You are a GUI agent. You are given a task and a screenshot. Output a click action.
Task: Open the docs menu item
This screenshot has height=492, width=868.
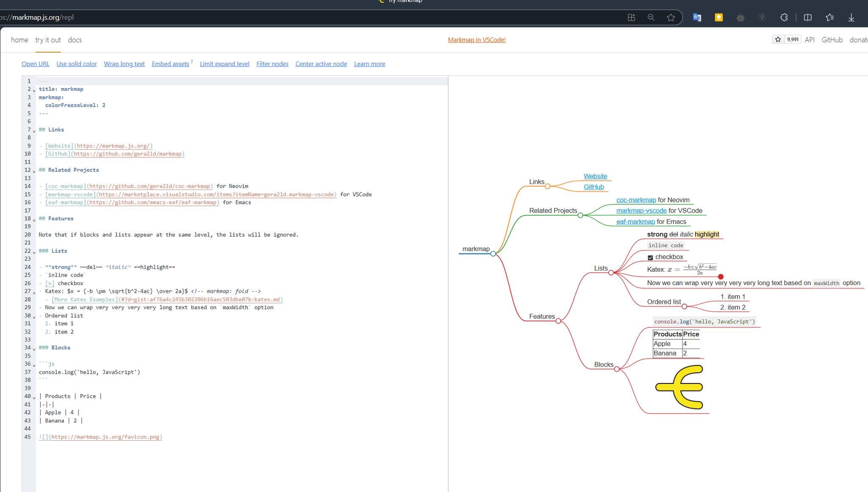[74, 39]
